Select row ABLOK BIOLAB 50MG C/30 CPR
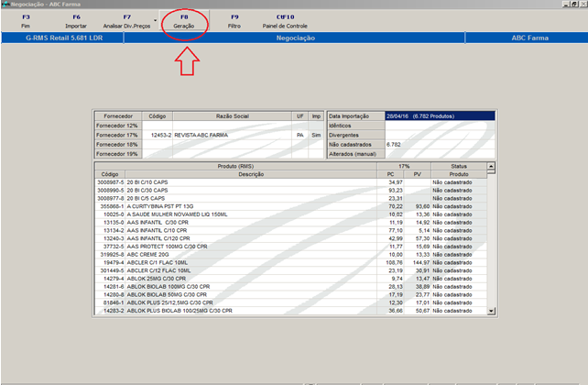Screen dimensions: 588x385 tap(290, 294)
